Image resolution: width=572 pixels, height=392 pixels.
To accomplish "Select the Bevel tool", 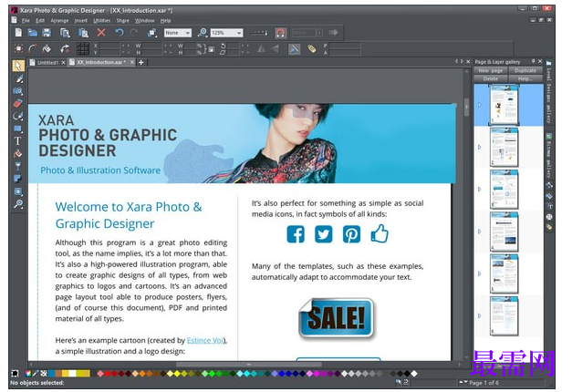I will (x=18, y=191).
